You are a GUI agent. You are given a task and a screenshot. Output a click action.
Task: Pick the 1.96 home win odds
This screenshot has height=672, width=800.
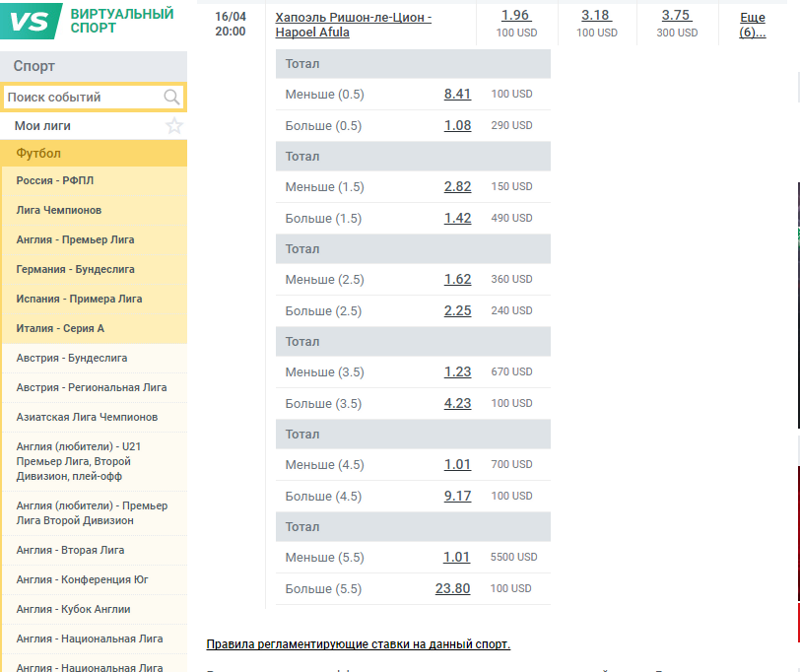(x=515, y=15)
